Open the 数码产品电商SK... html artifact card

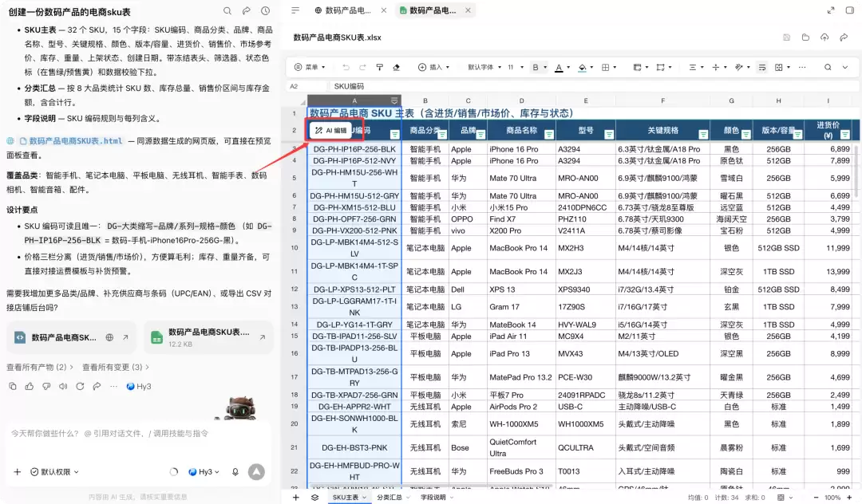tap(72, 337)
